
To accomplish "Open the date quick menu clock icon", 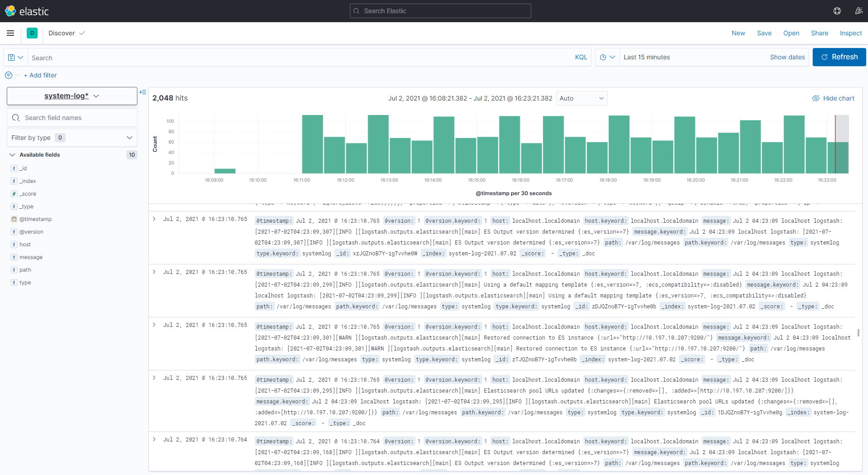I will click(x=607, y=57).
